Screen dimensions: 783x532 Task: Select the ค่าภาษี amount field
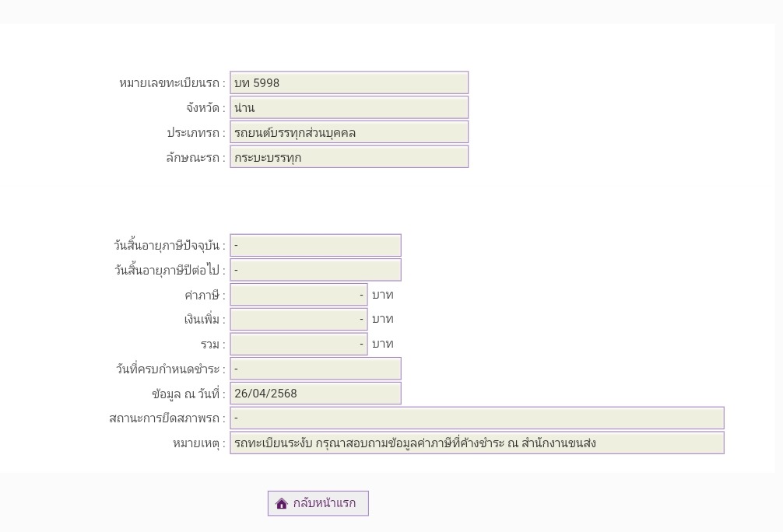click(299, 295)
